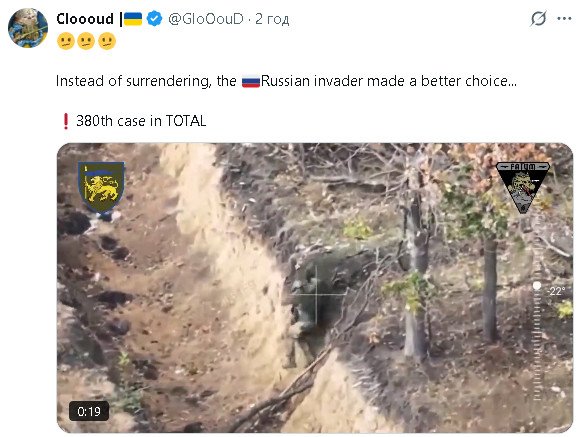The width and height of the screenshot is (585, 437).
Task: Click the first neutral-face emoji
Action: 66,41
